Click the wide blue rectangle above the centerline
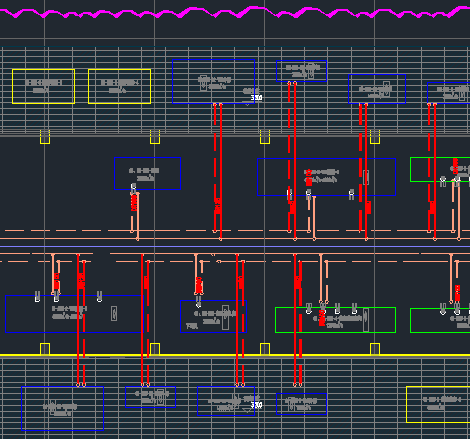 [x=326, y=177]
